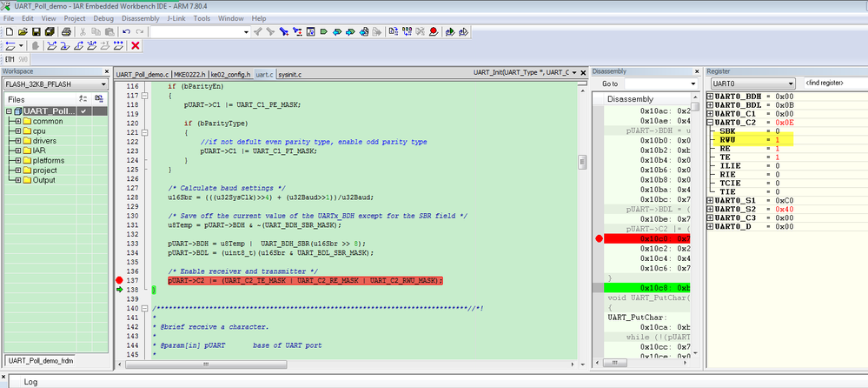Click the checkmark cell beside UART_Poll project
Screen dimensions: 868x388
point(84,111)
